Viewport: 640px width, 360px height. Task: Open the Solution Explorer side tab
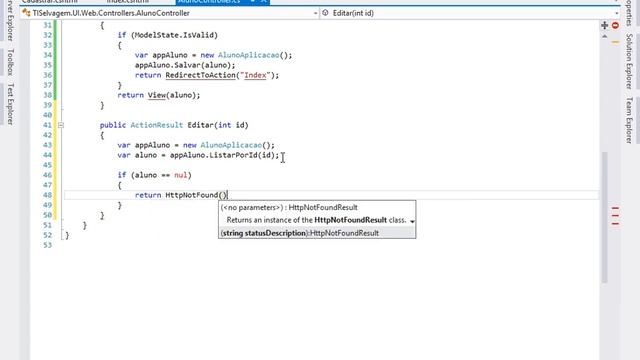click(629, 61)
